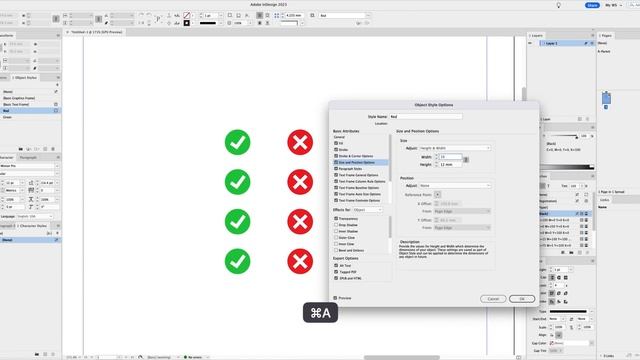Toggle the Paragraph Styles checkbox
The image size is (640, 360).
(336, 169)
